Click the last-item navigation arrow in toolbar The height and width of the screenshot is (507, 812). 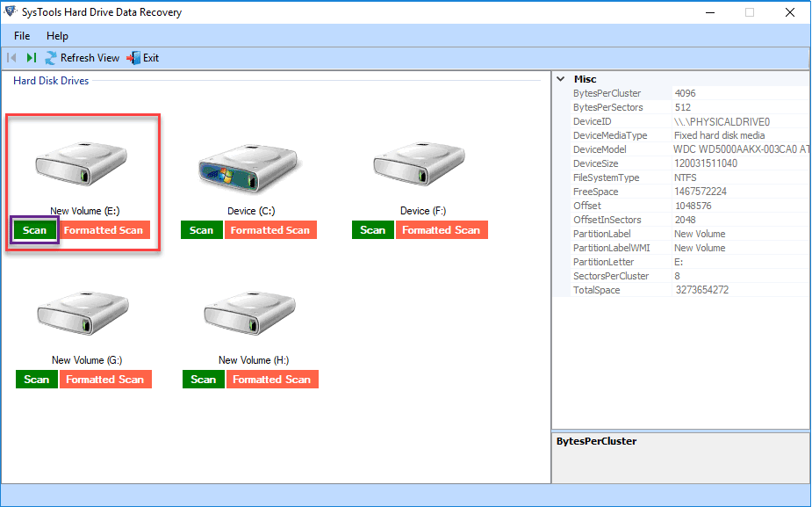31,58
